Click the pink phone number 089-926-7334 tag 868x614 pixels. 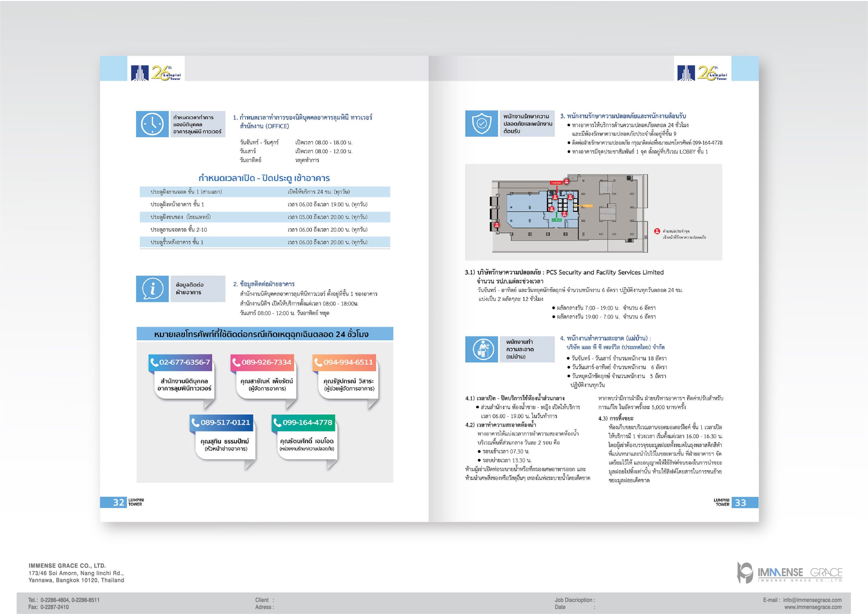tap(262, 362)
